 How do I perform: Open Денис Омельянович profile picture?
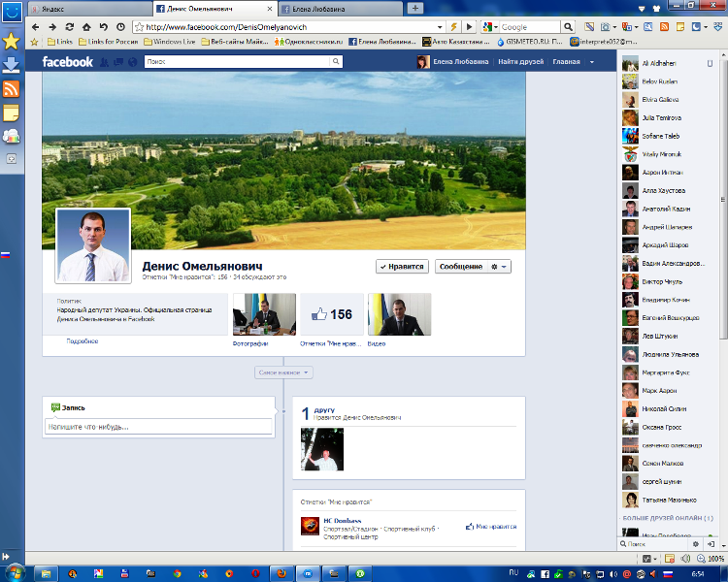tap(93, 245)
